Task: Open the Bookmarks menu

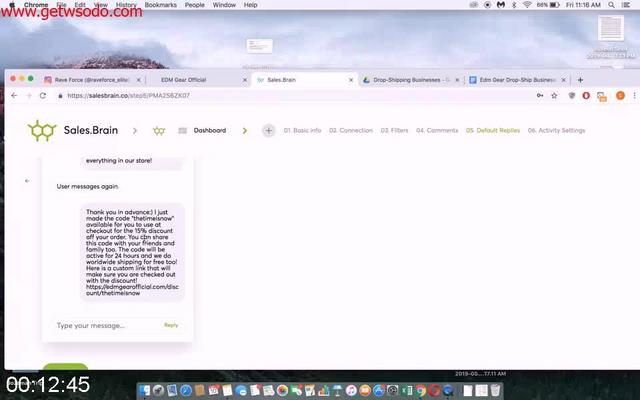Action: click(x=161, y=5)
